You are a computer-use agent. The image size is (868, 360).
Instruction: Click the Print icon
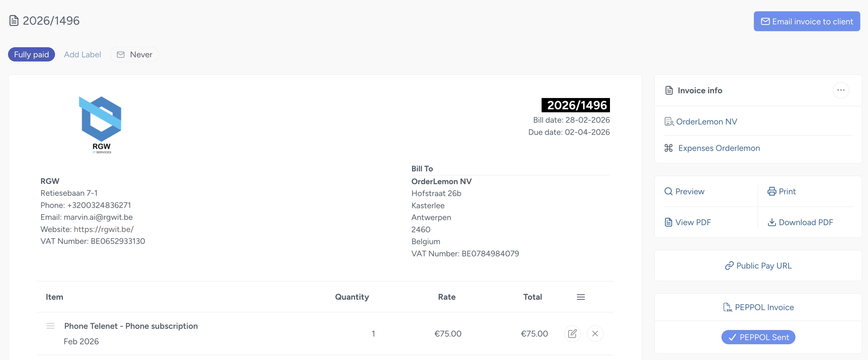click(772, 191)
